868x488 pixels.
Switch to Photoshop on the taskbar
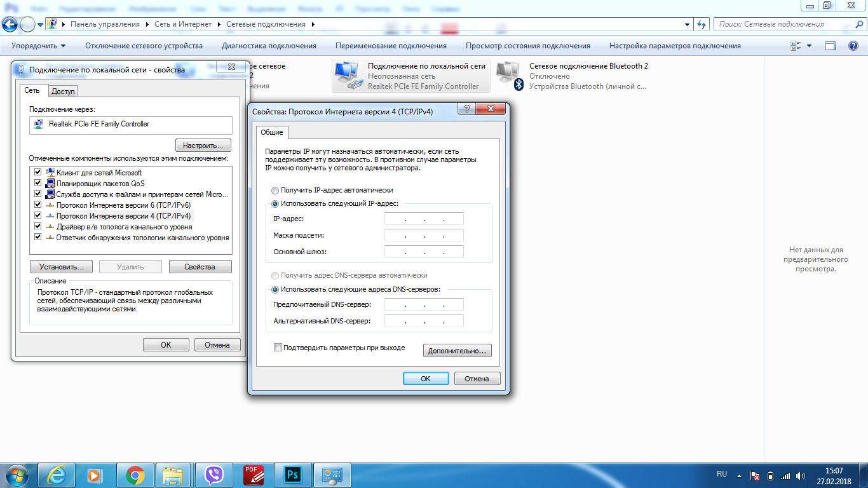(293, 475)
